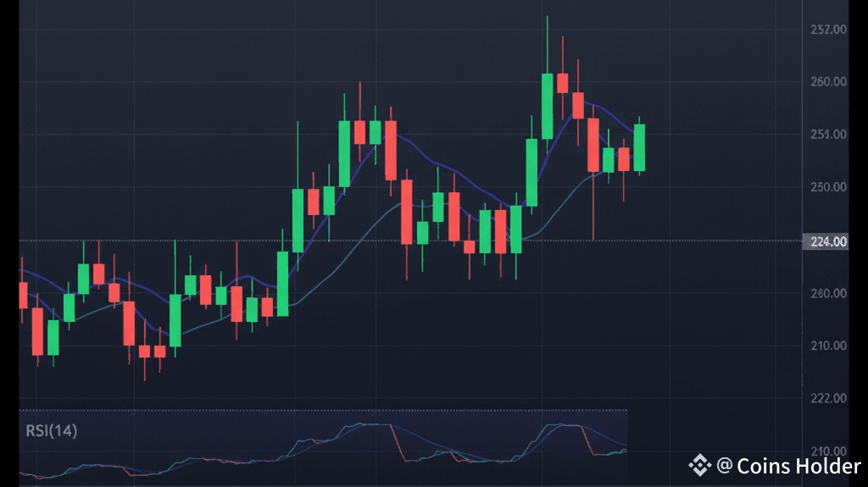The height and width of the screenshot is (487, 868).
Task: Click the RSI(14) indicator label
Action: [52, 430]
